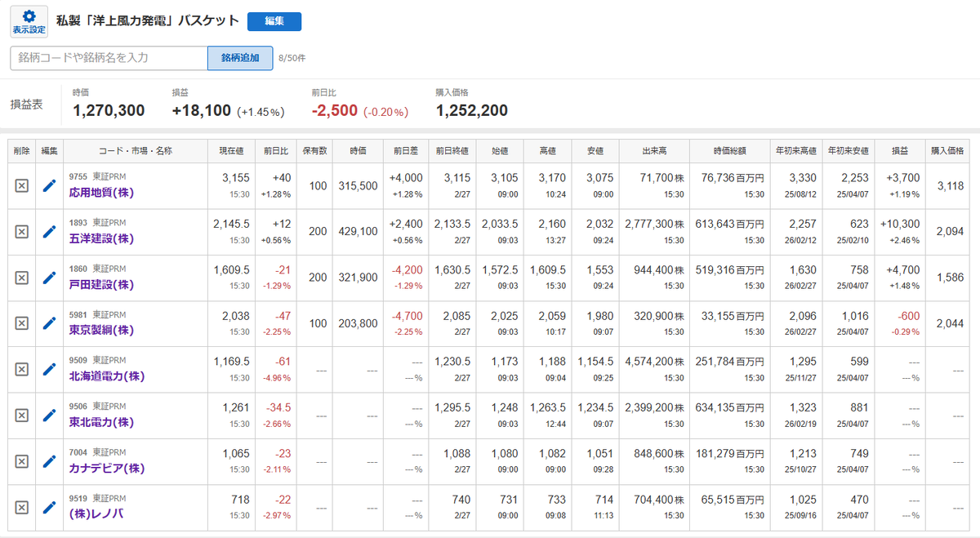Click the 時価総額 column header
The height and width of the screenshot is (538, 980).
click(x=729, y=151)
